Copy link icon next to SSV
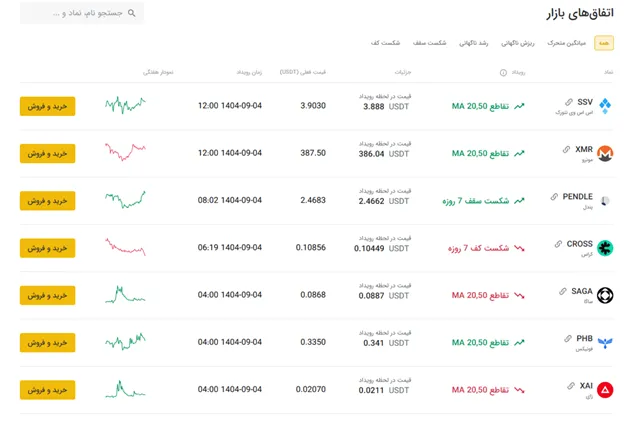Screen dimensions: 624x421 click(x=569, y=102)
